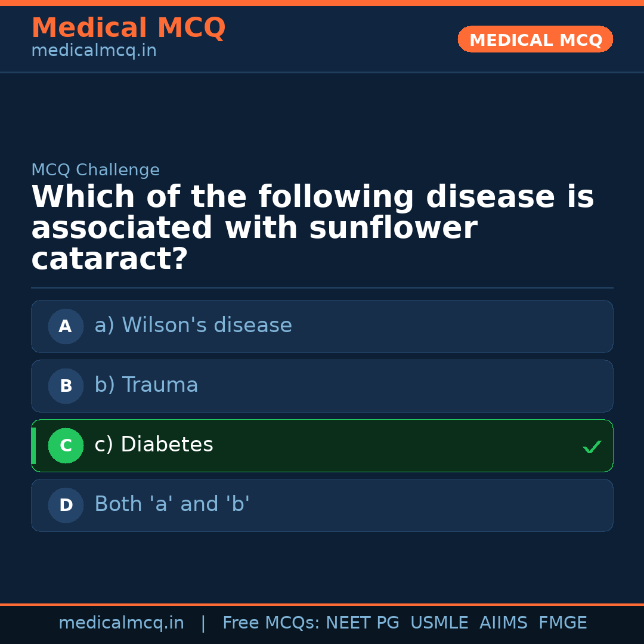The height and width of the screenshot is (644, 644).
Task: Click the sunflower cataract question text
Action: click(x=312, y=228)
